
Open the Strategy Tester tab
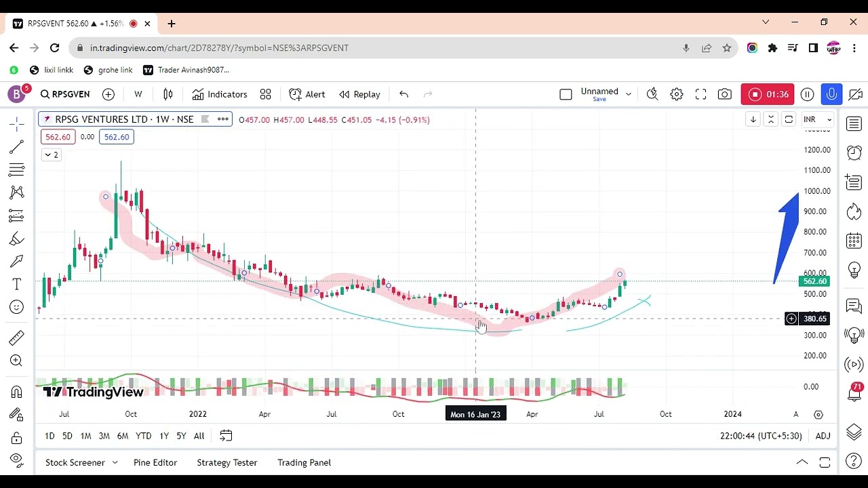pyautogui.click(x=227, y=462)
